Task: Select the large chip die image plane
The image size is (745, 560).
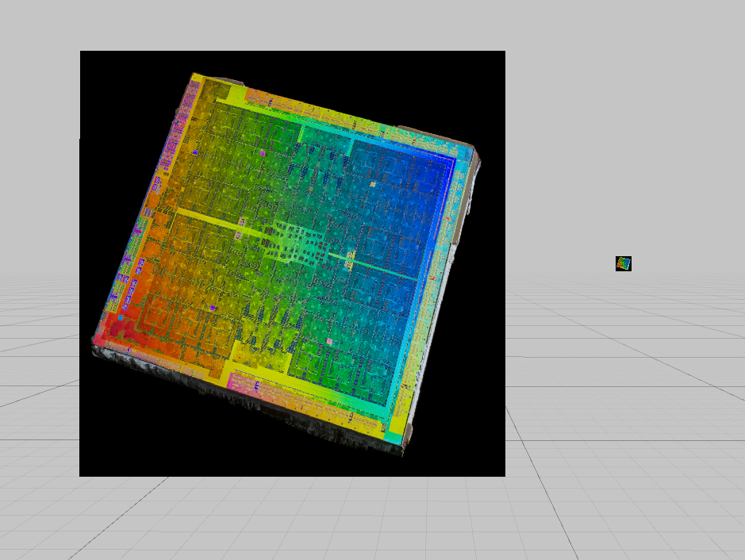Action: coord(292,263)
